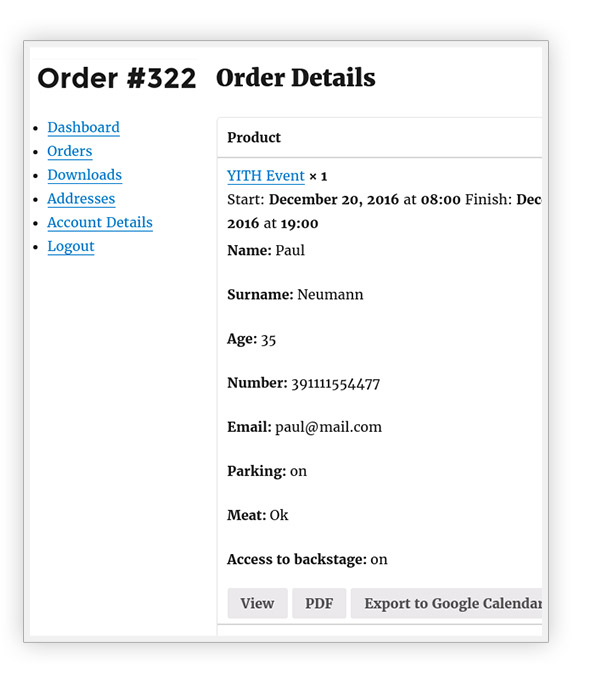This screenshot has height=687, width=600.
Task: Click the Order Details title
Action: (x=295, y=78)
